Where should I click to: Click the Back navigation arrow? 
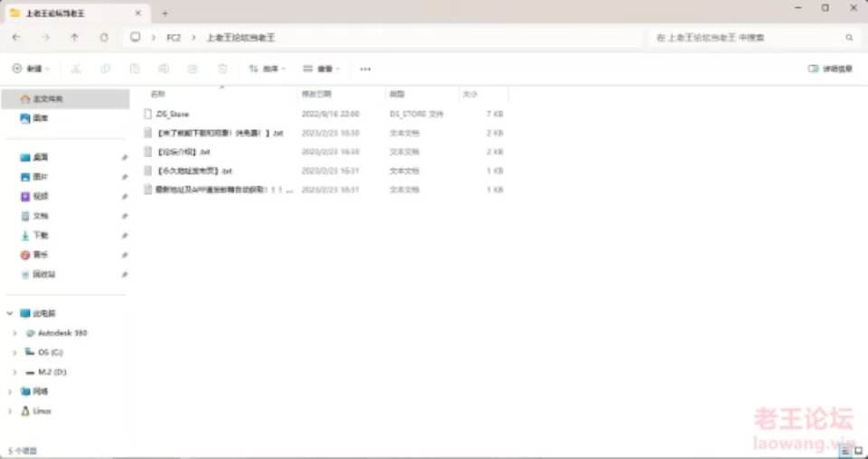pos(16,38)
